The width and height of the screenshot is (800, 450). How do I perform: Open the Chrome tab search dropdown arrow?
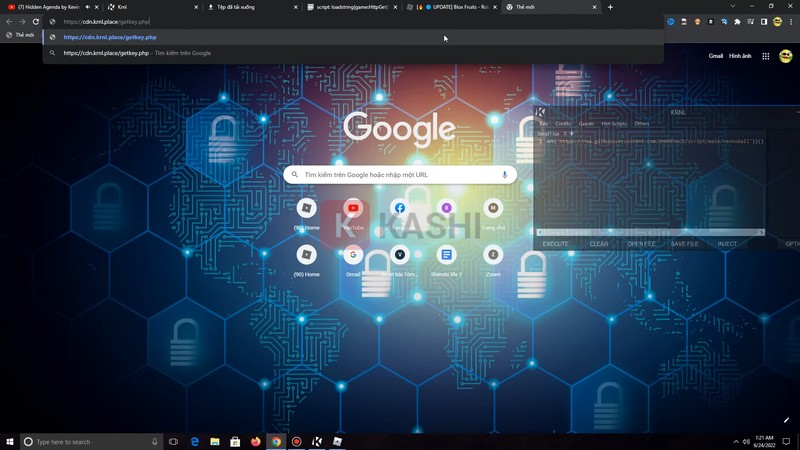(x=733, y=7)
